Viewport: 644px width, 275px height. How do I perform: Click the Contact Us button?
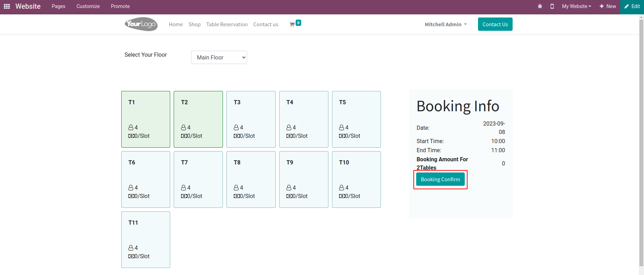click(495, 24)
